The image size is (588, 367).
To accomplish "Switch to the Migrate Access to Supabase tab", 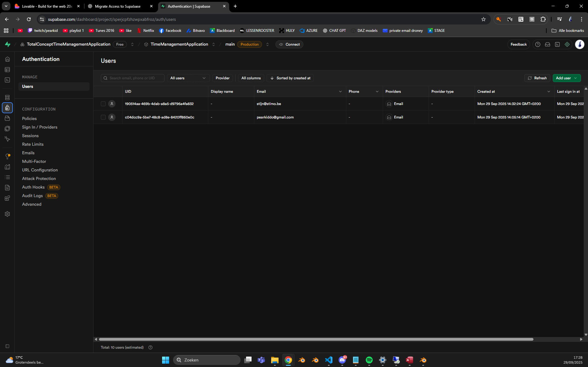I will point(118,6).
